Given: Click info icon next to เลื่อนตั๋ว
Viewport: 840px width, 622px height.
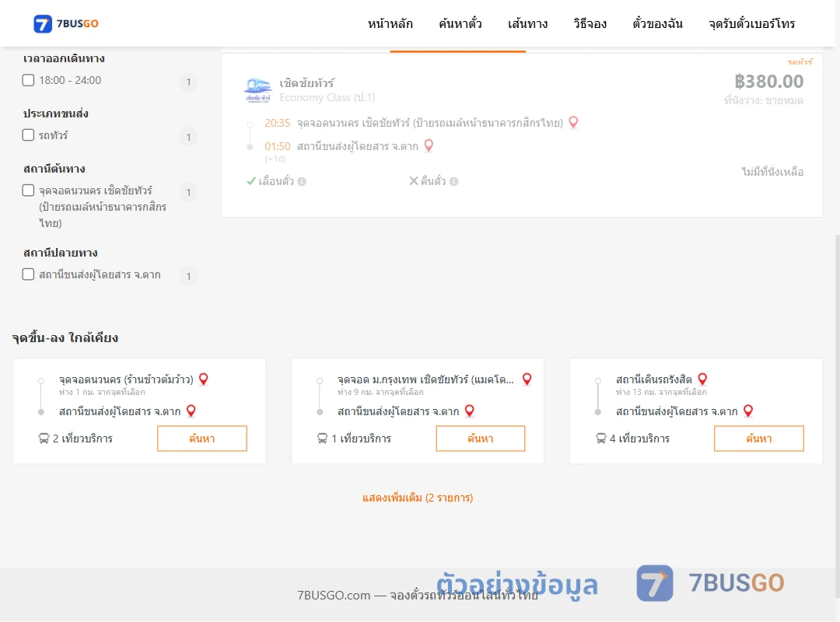Looking at the screenshot, I should pos(302,182).
